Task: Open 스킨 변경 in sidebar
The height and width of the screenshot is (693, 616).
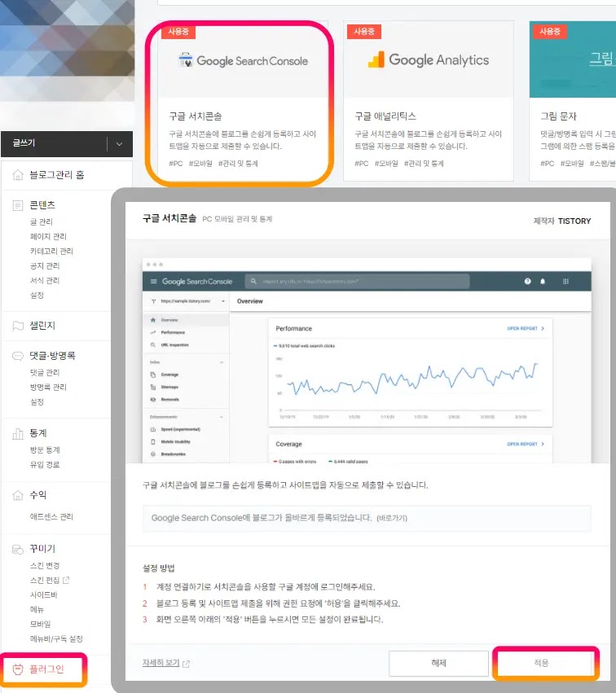Action: point(45,566)
